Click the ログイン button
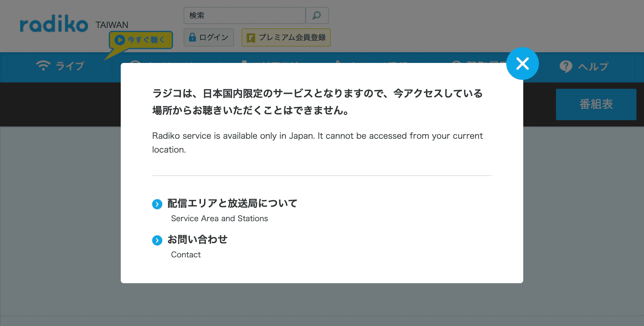 point(209,37)
